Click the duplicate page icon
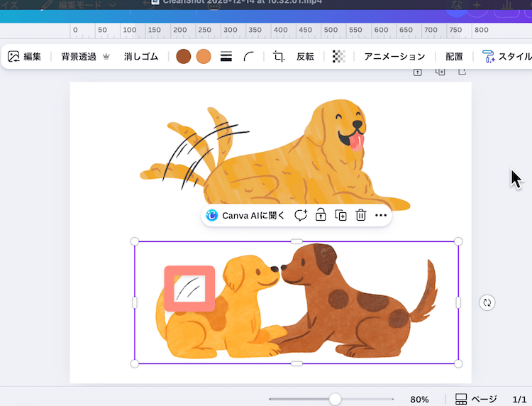This screenshot has height=406, width=532. (440, 72)
